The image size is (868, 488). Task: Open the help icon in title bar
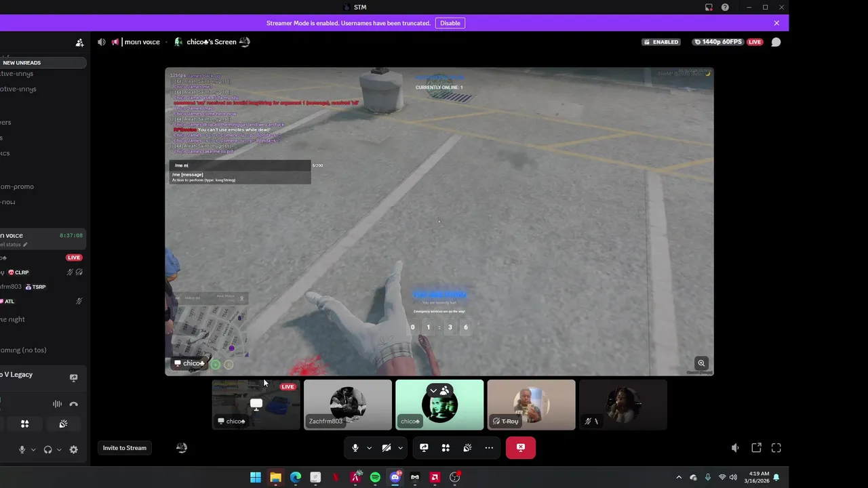725,7
